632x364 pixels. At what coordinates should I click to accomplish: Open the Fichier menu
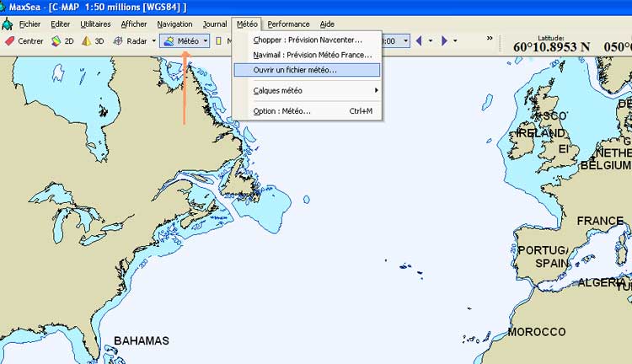(29, 24)
